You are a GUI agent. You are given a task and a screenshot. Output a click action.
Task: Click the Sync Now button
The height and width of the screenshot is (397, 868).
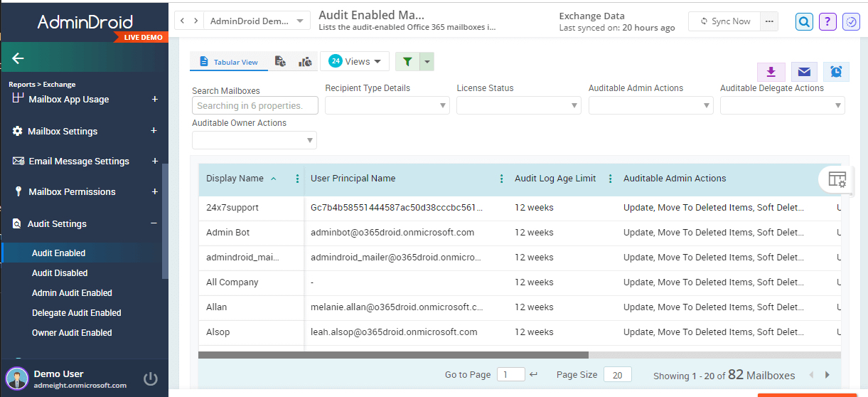[724, 21]
